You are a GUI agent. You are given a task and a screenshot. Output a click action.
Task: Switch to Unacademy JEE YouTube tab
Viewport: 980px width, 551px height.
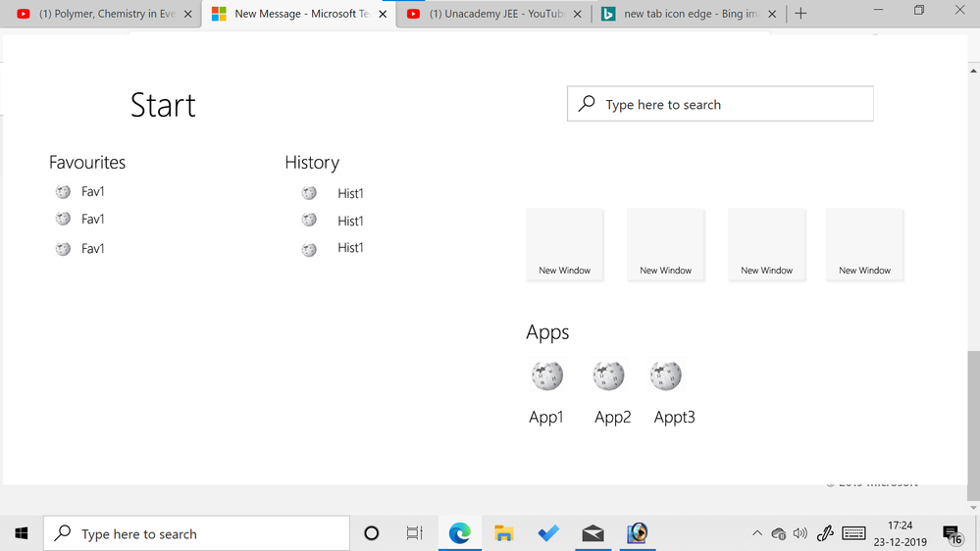point(493,14)
